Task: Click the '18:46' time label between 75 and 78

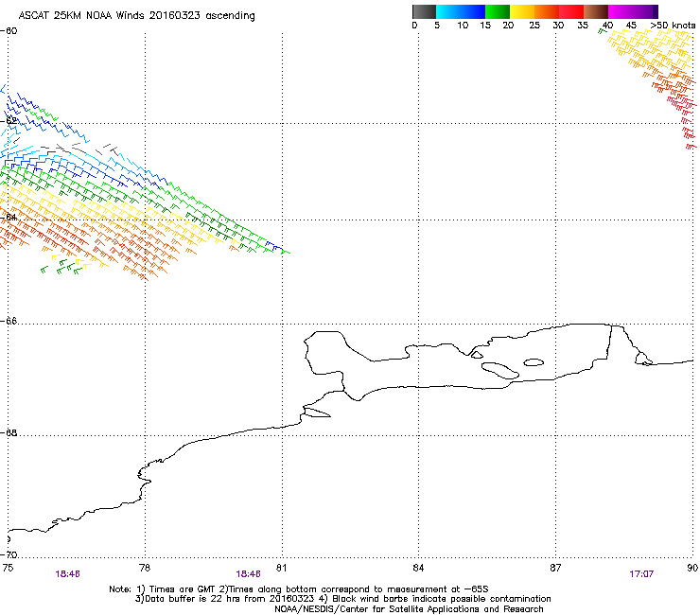Action: coord(68,574)
